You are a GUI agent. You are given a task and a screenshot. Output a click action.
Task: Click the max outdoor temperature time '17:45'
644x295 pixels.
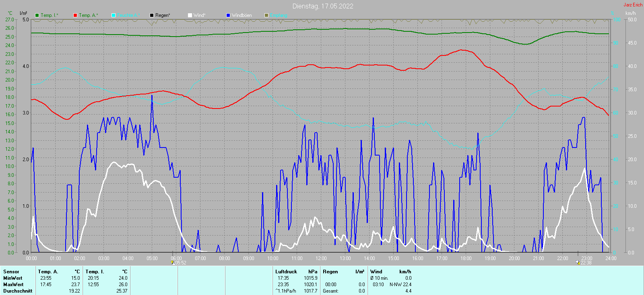tap(46, 285)
